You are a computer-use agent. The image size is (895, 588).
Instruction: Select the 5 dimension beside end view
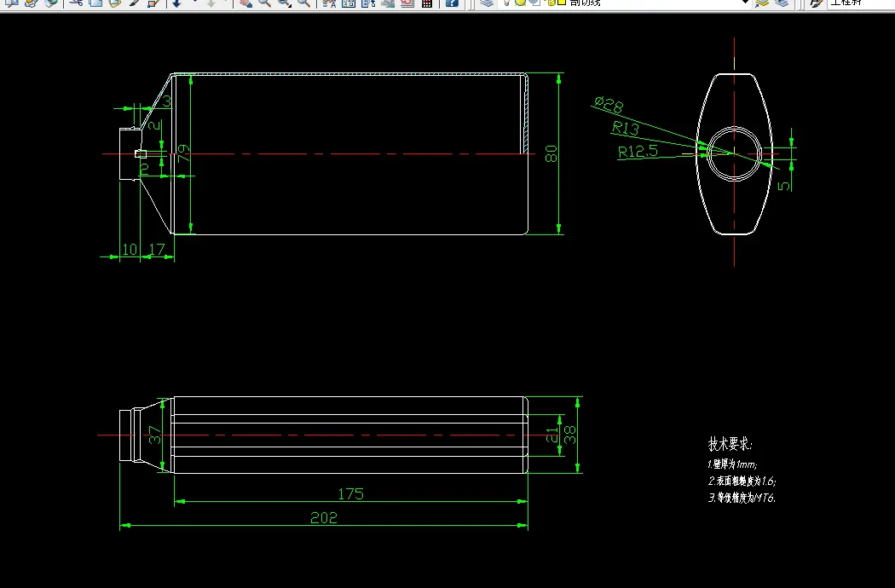[784, 186]
